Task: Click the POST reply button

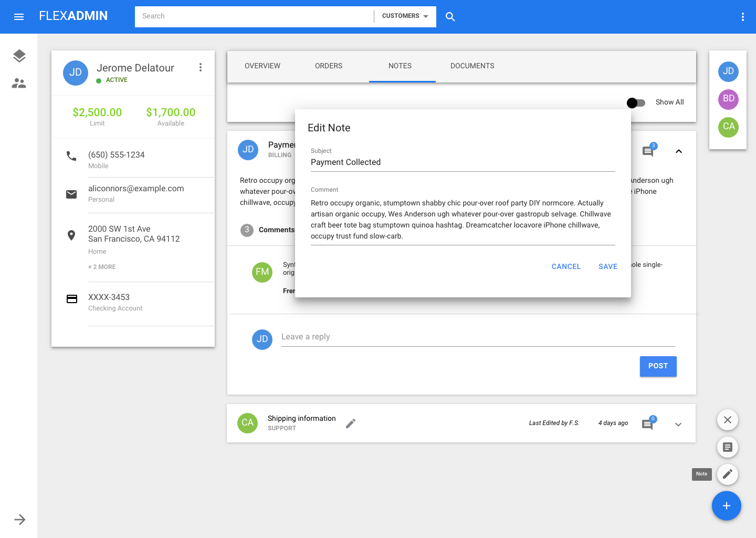Action: click(x=658, y=366)
